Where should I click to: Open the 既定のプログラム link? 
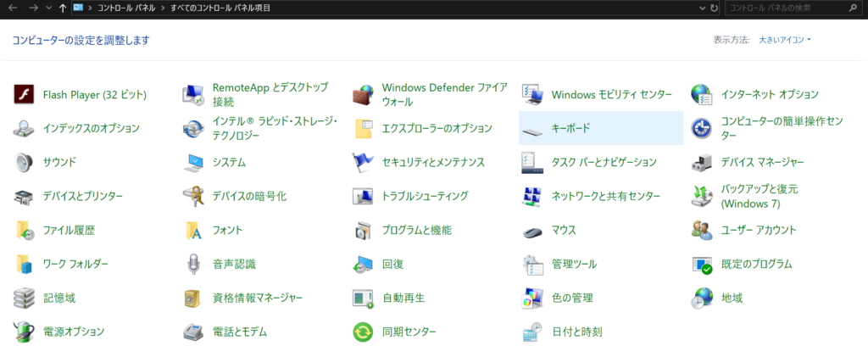(757, 264)
